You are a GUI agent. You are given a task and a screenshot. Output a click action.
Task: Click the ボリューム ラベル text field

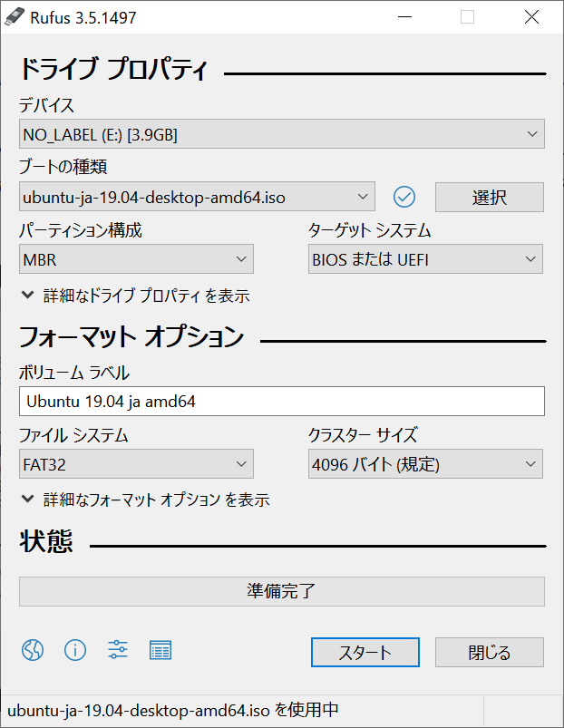282,401
